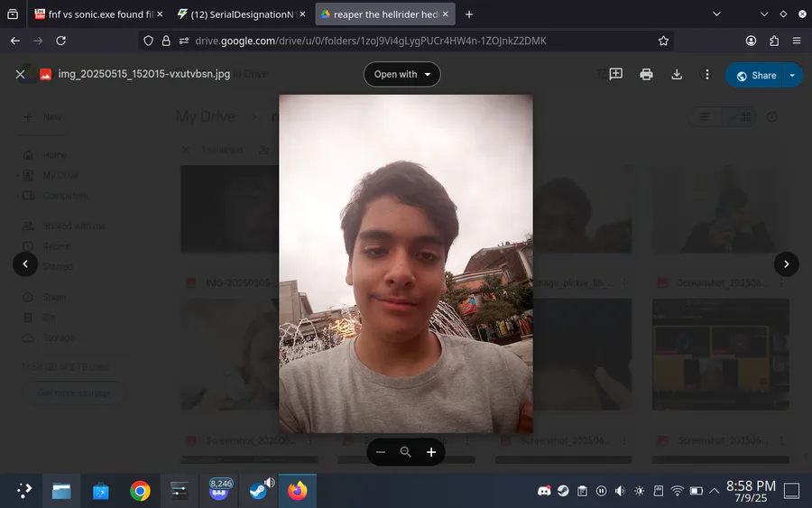
Task: Open Steam from the taskbar
Action: pyautogui.click(x=258, y=490)
